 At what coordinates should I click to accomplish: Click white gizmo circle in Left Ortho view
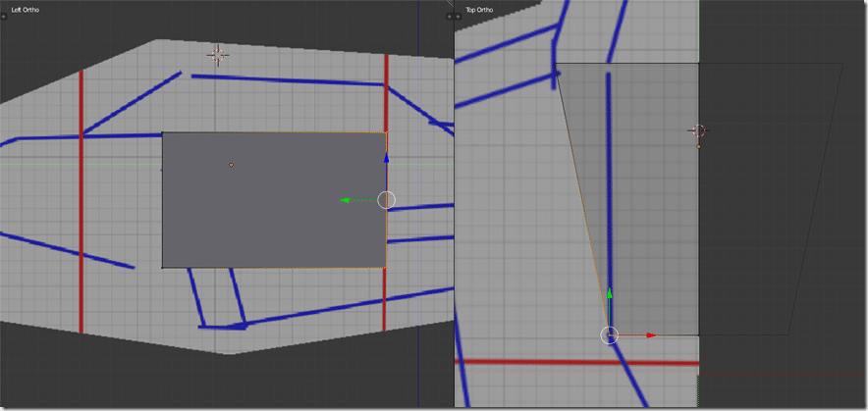point(387,200)
